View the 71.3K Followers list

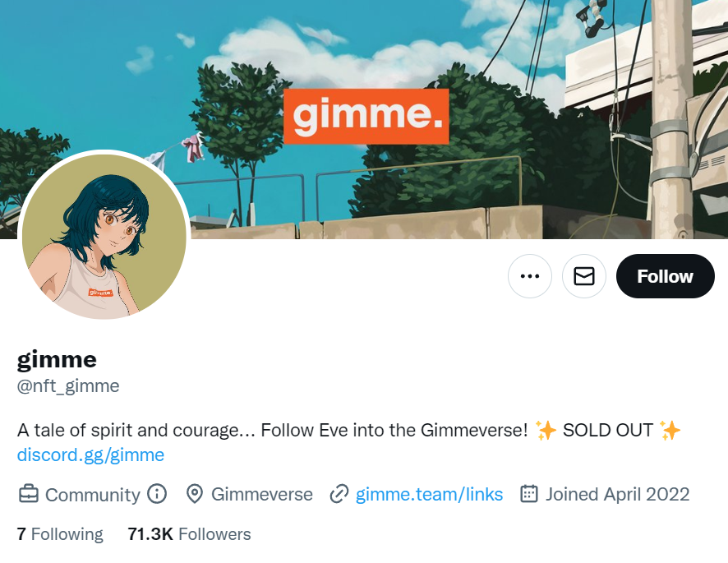coord(189,534)
